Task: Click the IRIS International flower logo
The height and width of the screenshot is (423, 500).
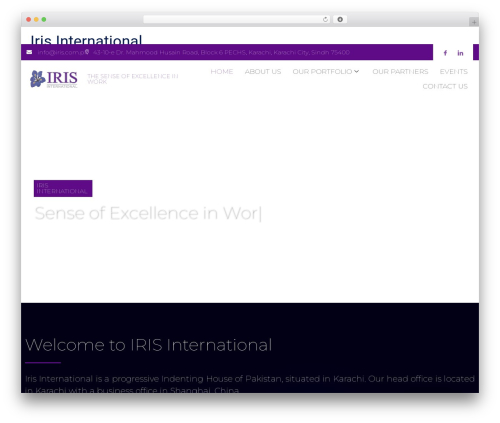Action: click(x=54, y=79)
